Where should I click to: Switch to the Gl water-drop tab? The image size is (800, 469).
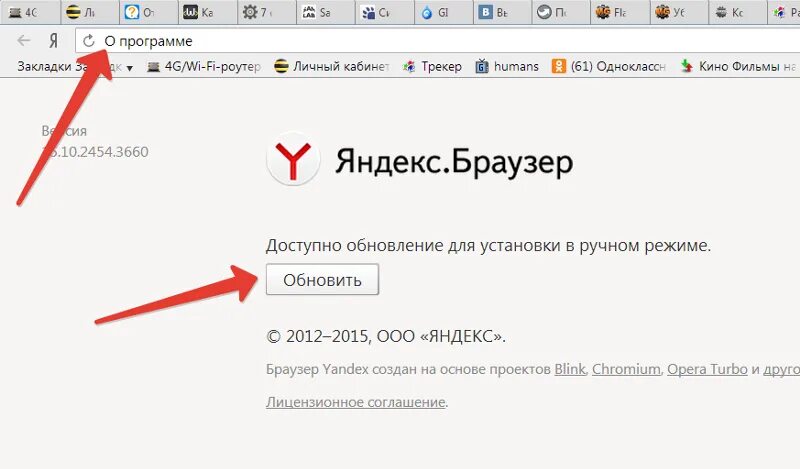[443, 12]
